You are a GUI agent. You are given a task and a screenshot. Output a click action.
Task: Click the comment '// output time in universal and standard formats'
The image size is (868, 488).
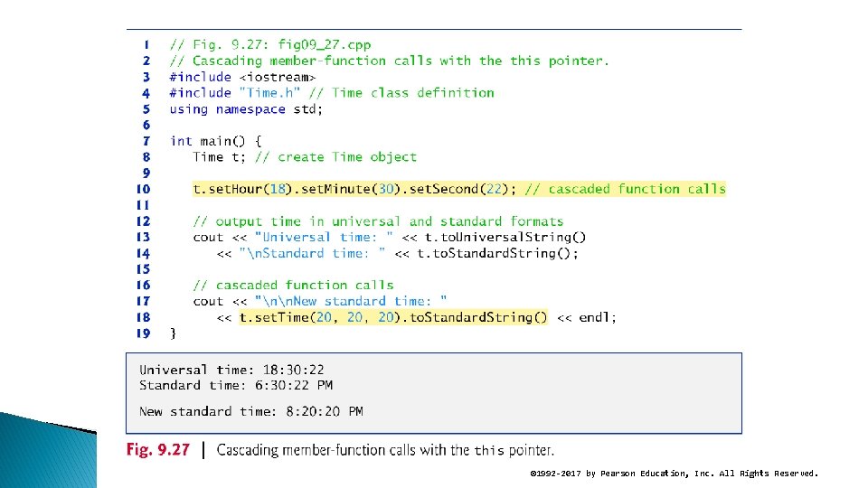click(x=378, y=221)
